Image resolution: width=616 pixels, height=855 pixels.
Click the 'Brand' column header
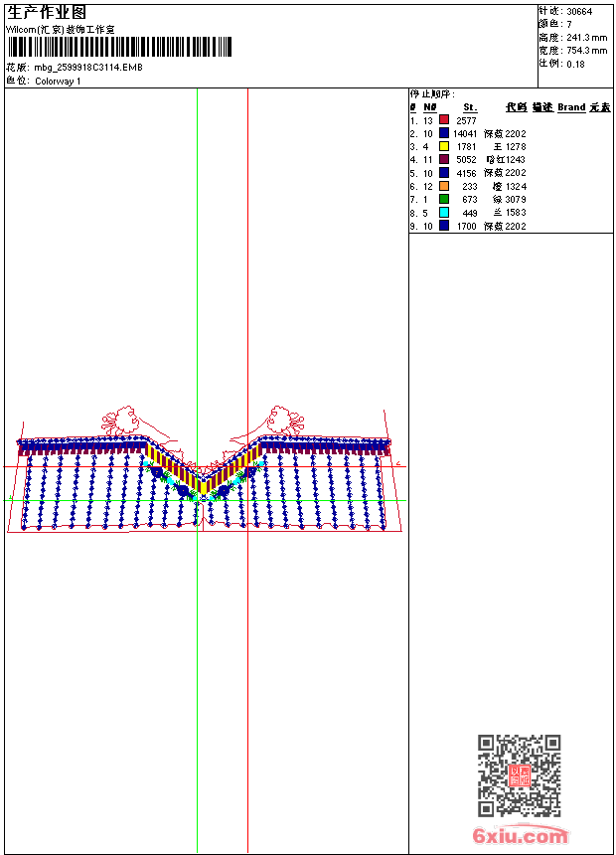click(571, 107)
